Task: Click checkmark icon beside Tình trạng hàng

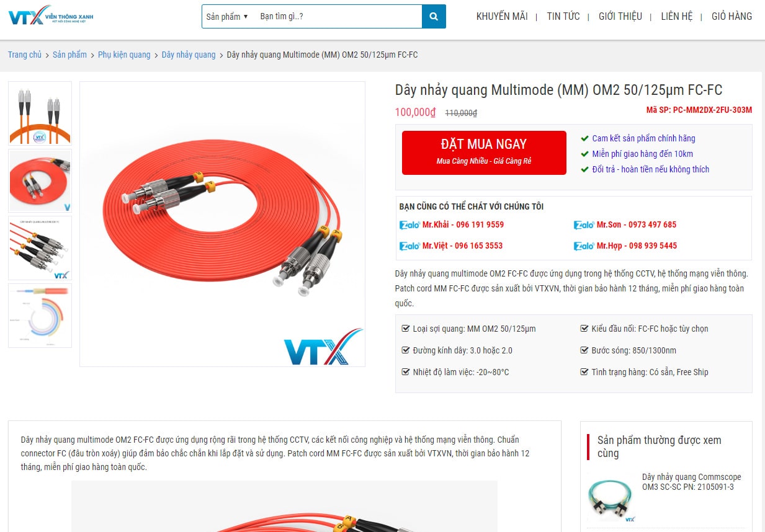Action: (x=584, y=372)
